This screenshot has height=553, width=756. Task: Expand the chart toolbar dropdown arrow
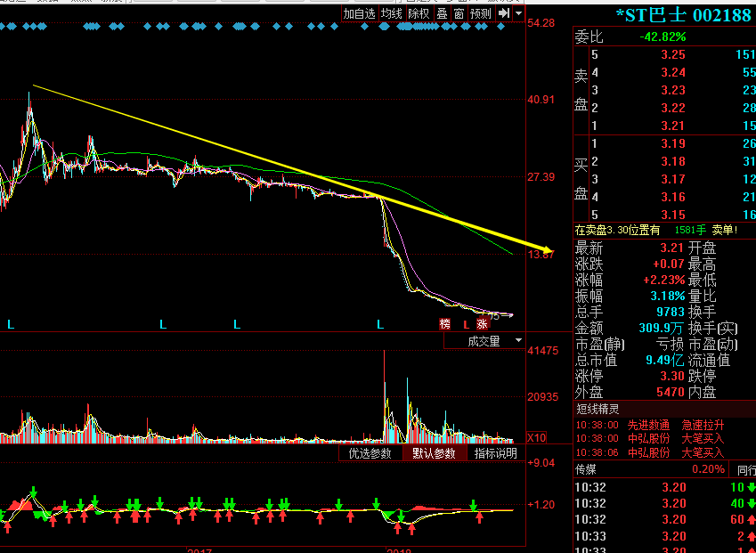(x=518, y=13)
